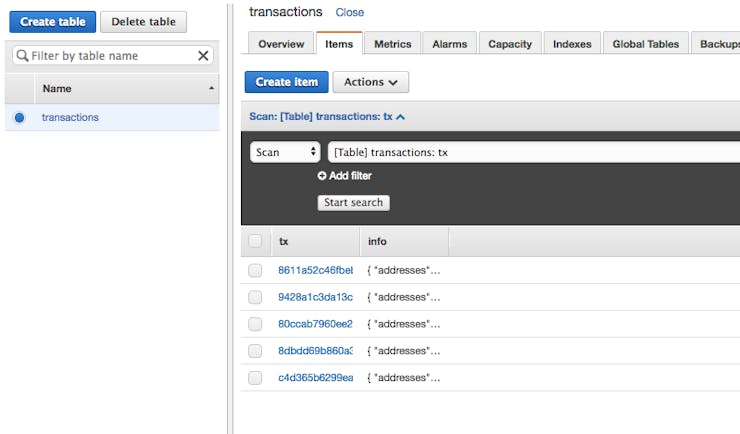This screenshot has width=740, height=434.
Task: Click the plus icon beside Add filter
Action: point(322,175)
